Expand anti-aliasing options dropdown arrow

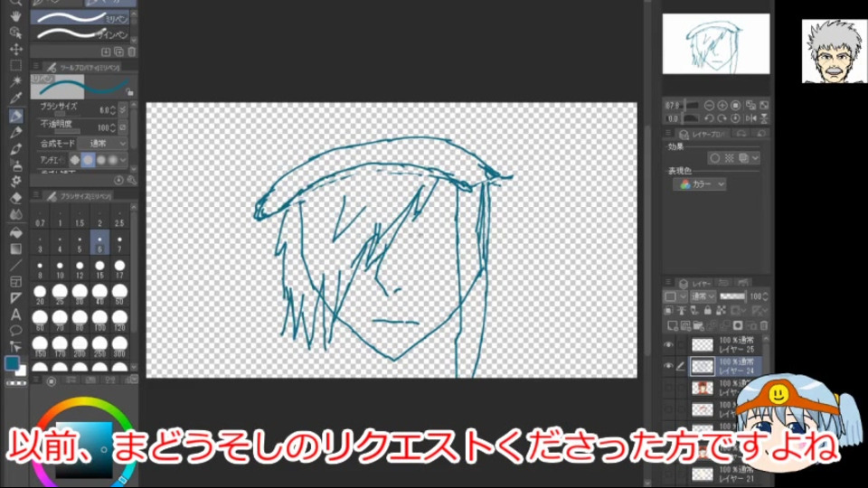click(123, 160)
